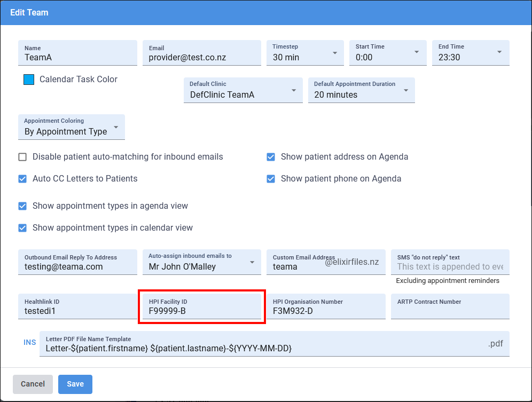
Task: Toggle Show appointment types in calendar view
Action: tap(22, 228)
